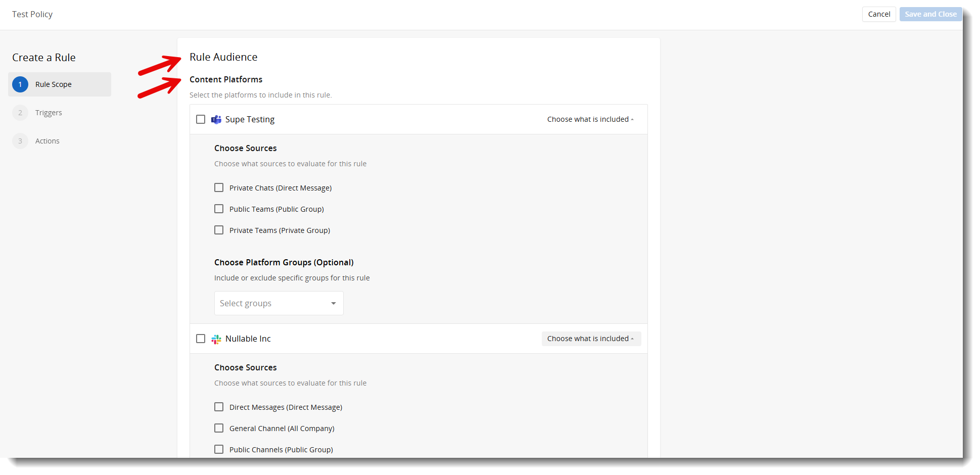
Task: Click Save and Close button
Action: pyautogui.click(x=930, y=14)
